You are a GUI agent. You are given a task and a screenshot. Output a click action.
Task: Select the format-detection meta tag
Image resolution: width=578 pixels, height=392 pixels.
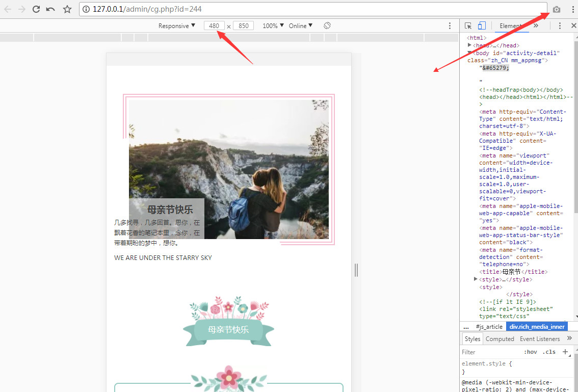click(512, 257)
